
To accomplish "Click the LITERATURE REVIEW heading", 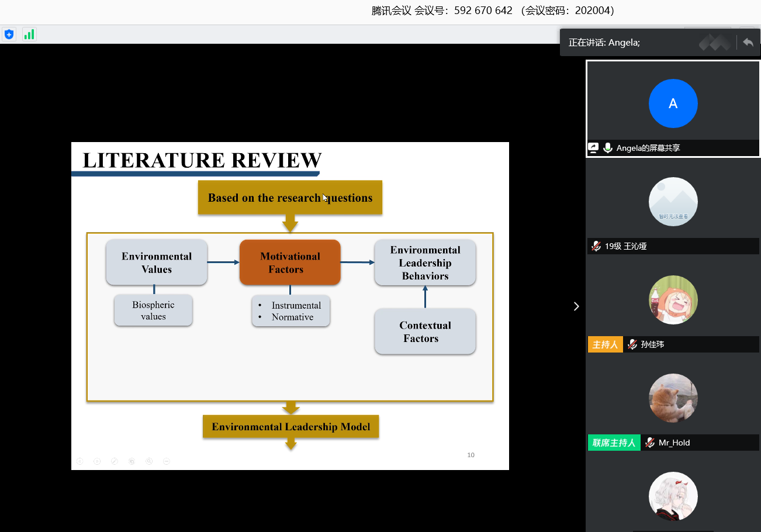I will [202, 160].
